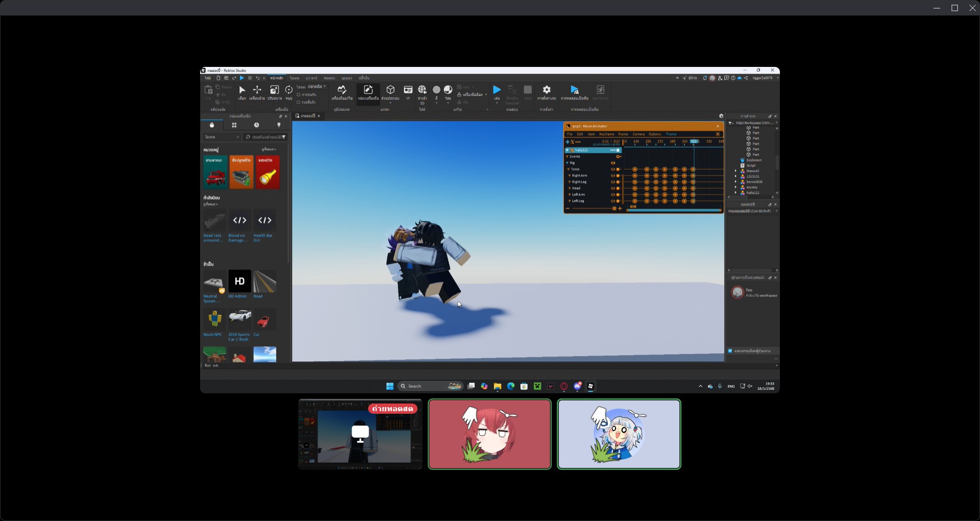The height and width of the screenshot is (521, 980).
Task: Open Moon Animator File menu
Action: pos(570,134)
